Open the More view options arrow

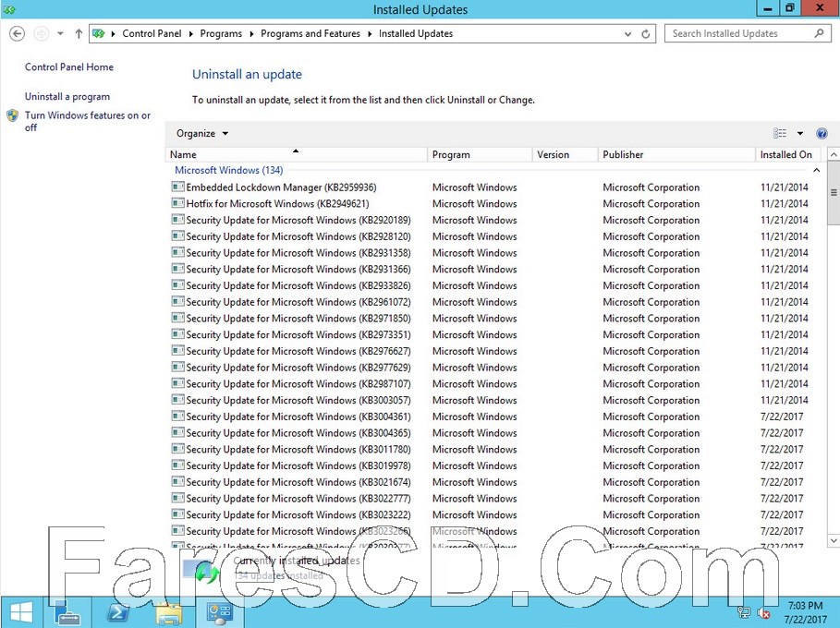point(800,133)
